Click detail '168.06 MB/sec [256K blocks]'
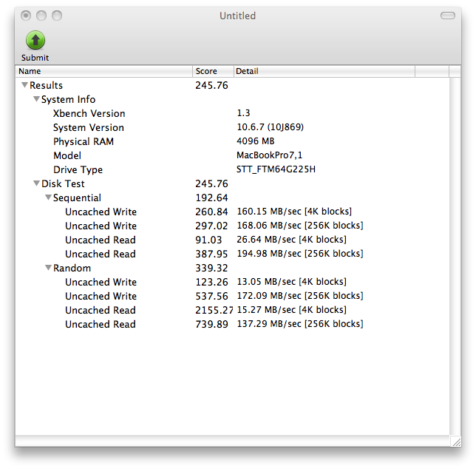476x469 pixels. click(300, 226)
